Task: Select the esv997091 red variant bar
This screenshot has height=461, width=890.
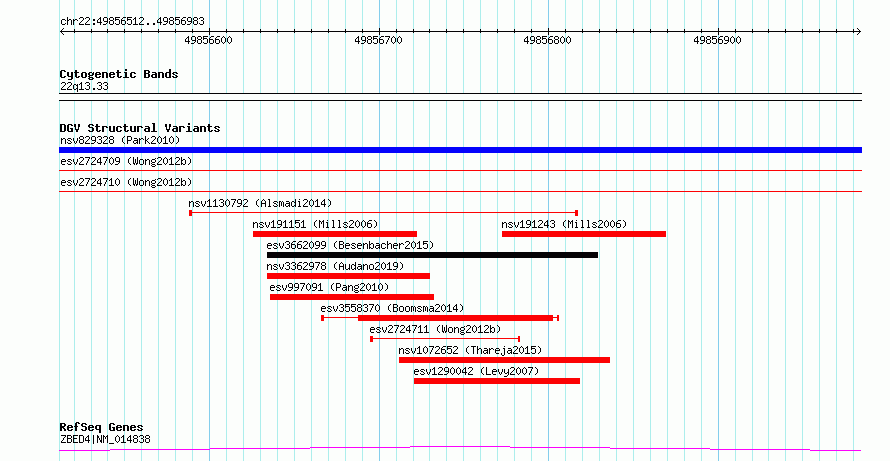Action: 352,297
